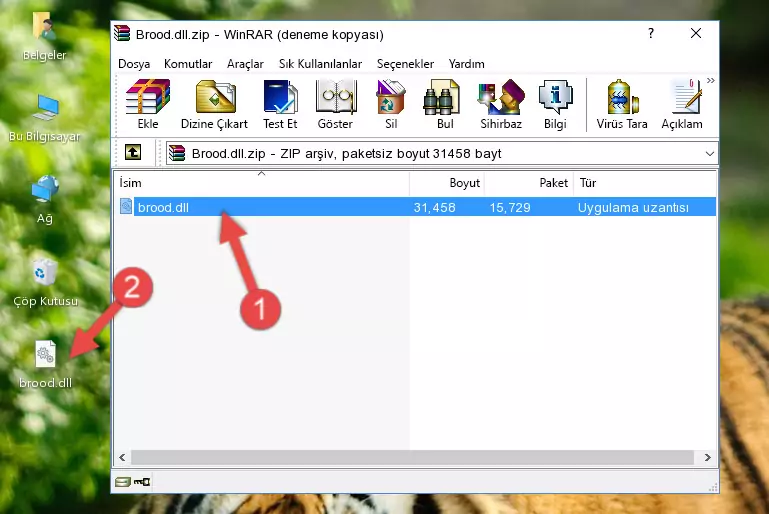Close the WinRAR window
The image size is (769, 514).
coord(696,33)
